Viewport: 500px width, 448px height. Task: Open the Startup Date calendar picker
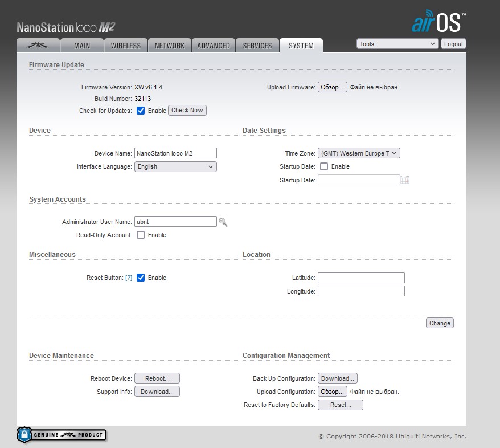(405, 180)
